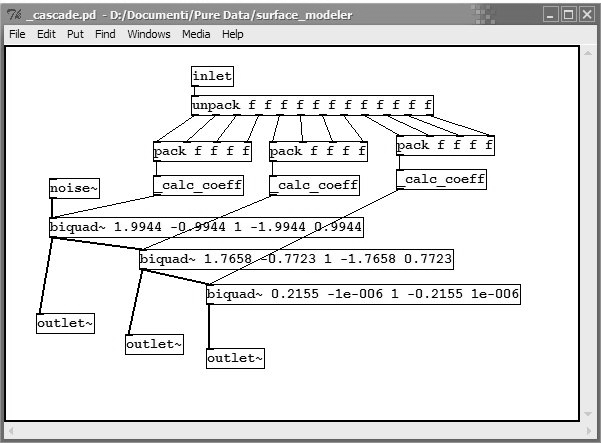Maximize the _cascade.pd window
Image resolution: width=601 pixels, height=443 pixels.
[569, 15]
